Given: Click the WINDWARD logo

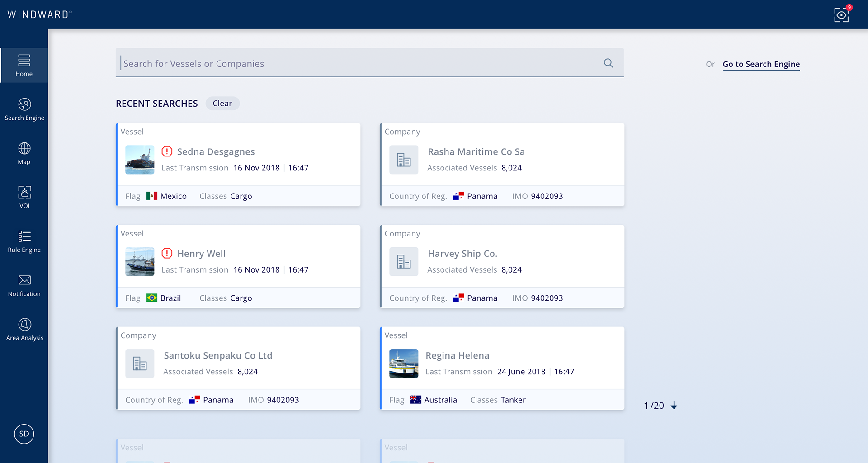Looking at the screenshot, I should click(x=39, y=14).
